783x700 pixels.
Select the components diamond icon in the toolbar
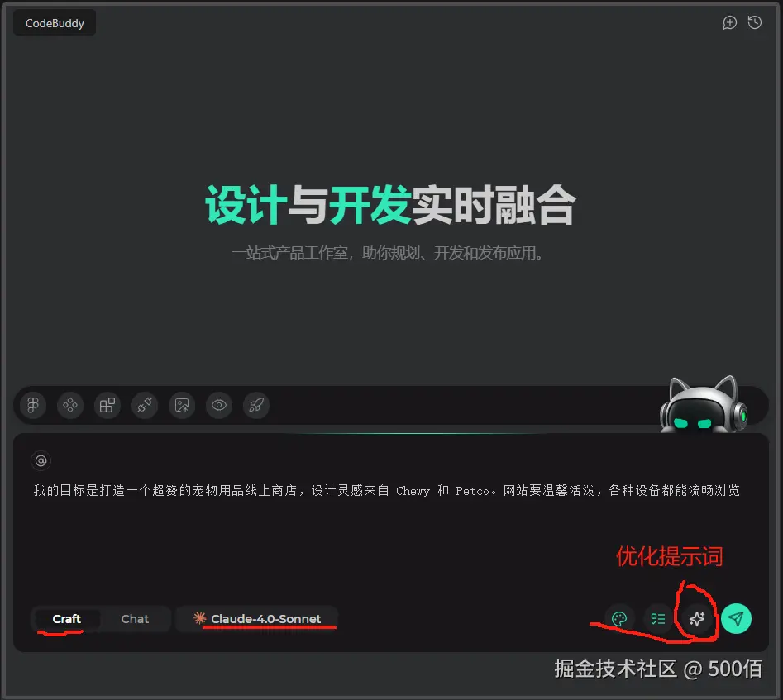pyautogui.click(x=69, y=405)
